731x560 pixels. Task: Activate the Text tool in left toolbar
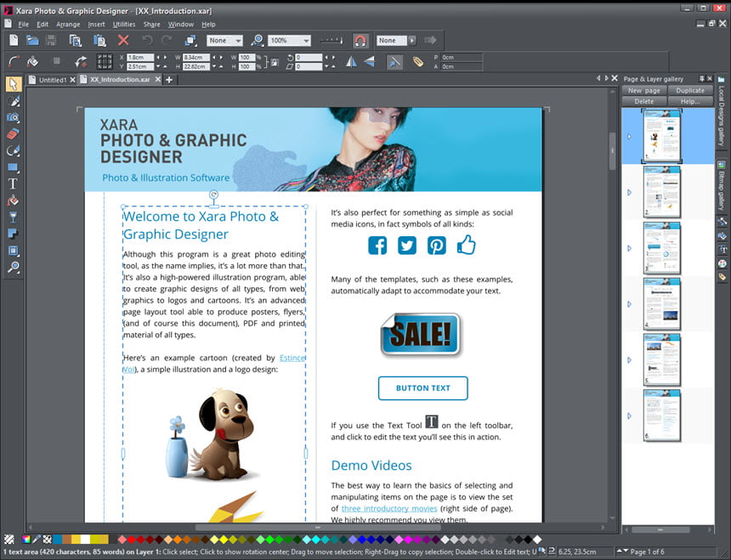click(13, 184)
